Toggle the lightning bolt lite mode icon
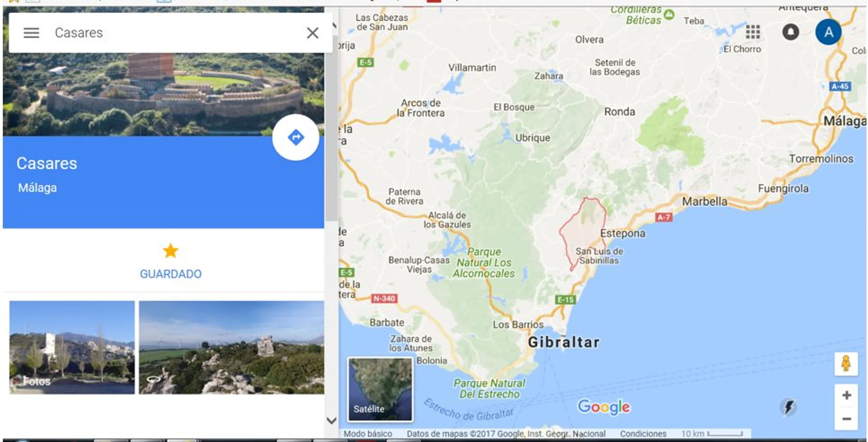Image resolution: width=868 pixels, height=442 pixels. click(788, 407)
